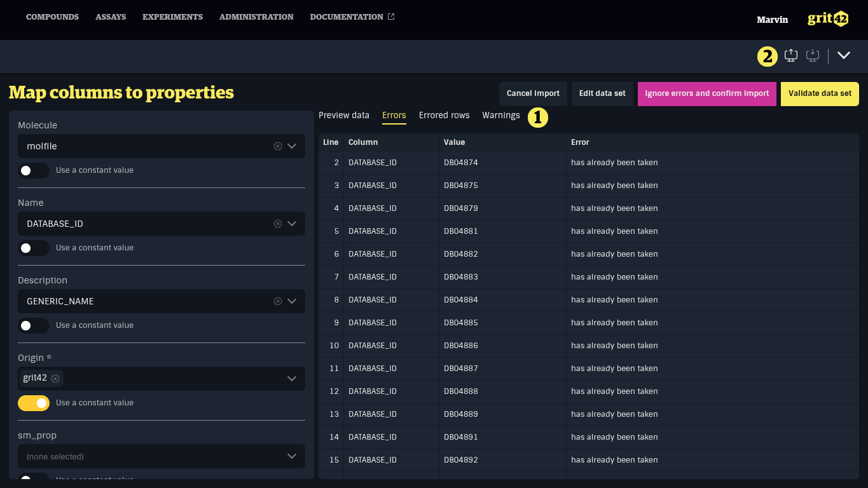Viewport: 868px width, 488px height.
Task: Click value DB04886 in the table
Action: [461, 346]
